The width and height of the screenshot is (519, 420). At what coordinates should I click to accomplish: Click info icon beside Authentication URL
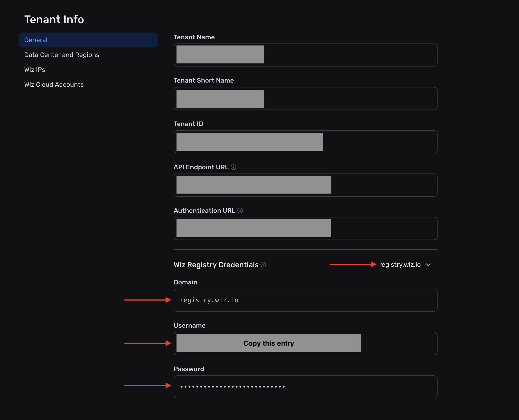point(240,210)
